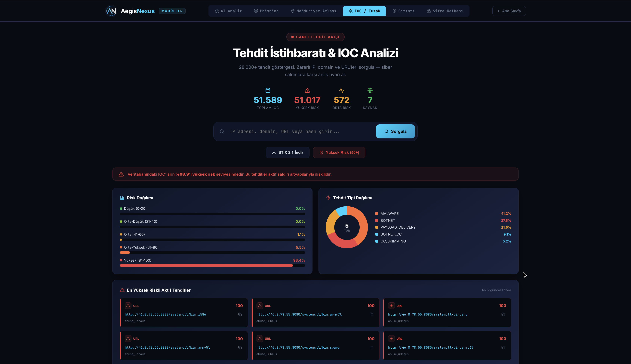The image size is (631, 364).
Task: Copy the bin.arc URL
Action: tap(503, 314)
